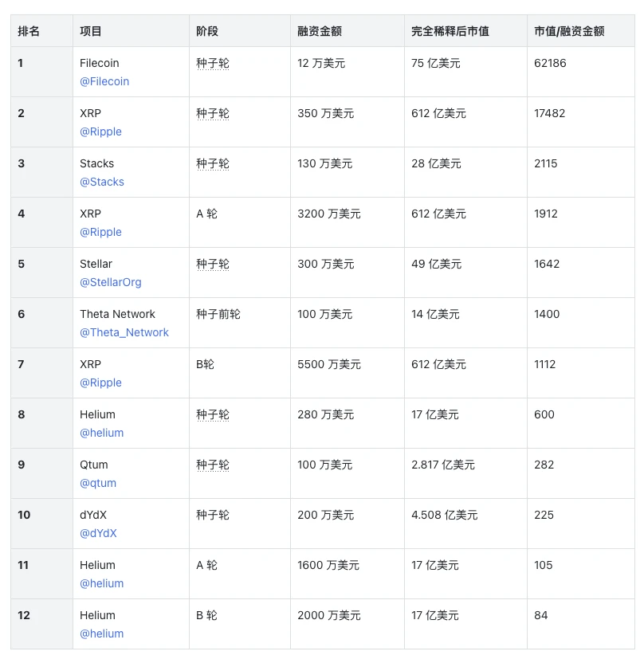Follow the @qtum link
Image resolution: width=644 pixels, height=663 pixels.
tap(98, 483)
